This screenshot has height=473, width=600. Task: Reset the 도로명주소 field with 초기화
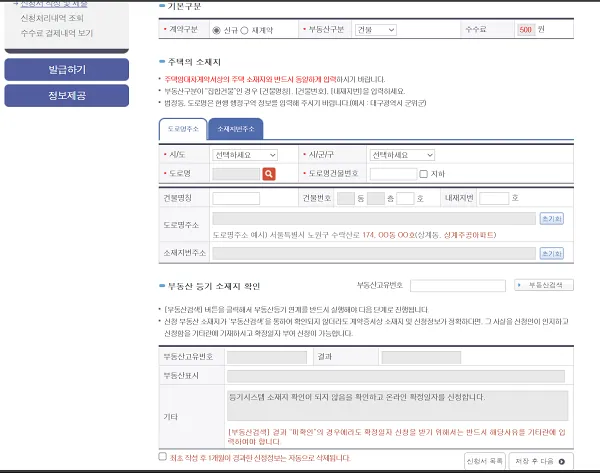coord(551,219)
